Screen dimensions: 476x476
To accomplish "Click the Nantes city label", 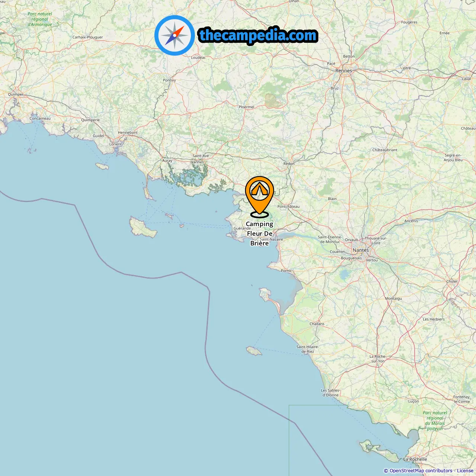I will click(x=361, y=250).
